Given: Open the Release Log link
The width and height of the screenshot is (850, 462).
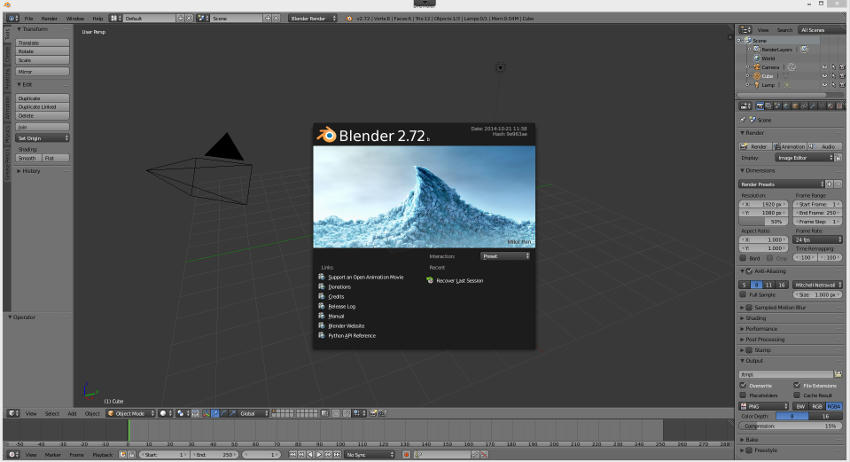Looking at the screenshot, I should [342, 306].
